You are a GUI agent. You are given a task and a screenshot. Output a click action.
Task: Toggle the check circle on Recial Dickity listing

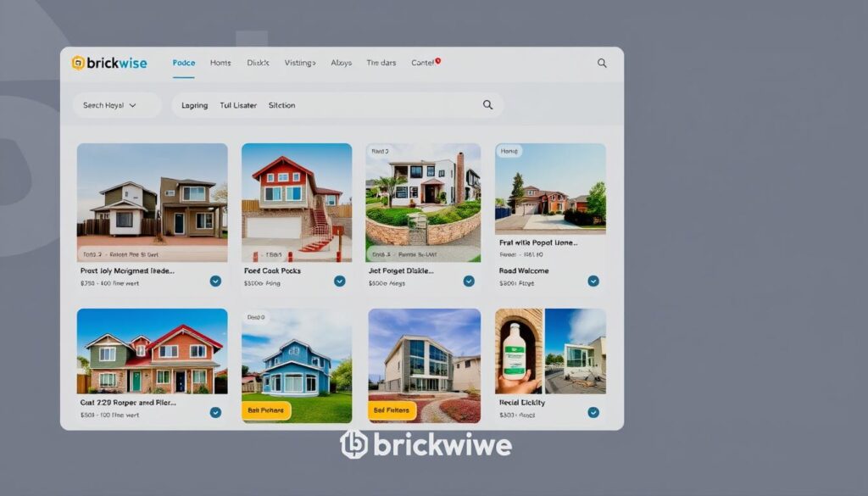click(x=593, y=412)
